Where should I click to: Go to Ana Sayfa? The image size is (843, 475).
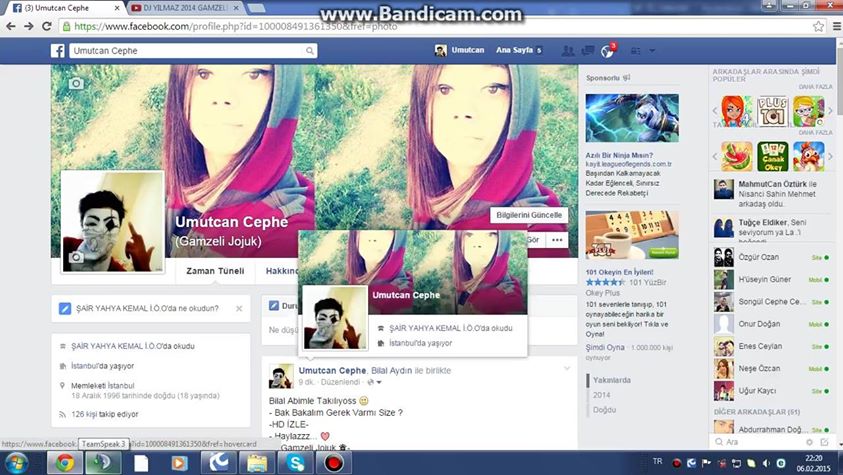[x=514, y=50]
